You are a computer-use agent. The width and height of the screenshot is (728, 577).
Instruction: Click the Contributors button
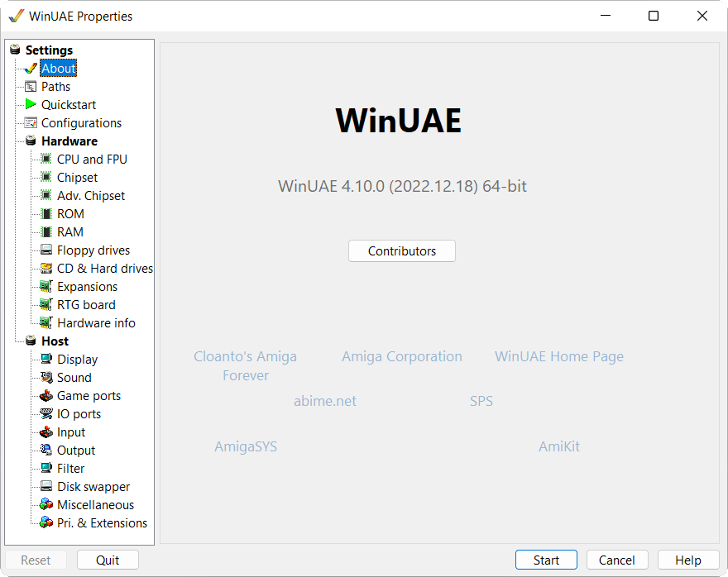[402, 251]
